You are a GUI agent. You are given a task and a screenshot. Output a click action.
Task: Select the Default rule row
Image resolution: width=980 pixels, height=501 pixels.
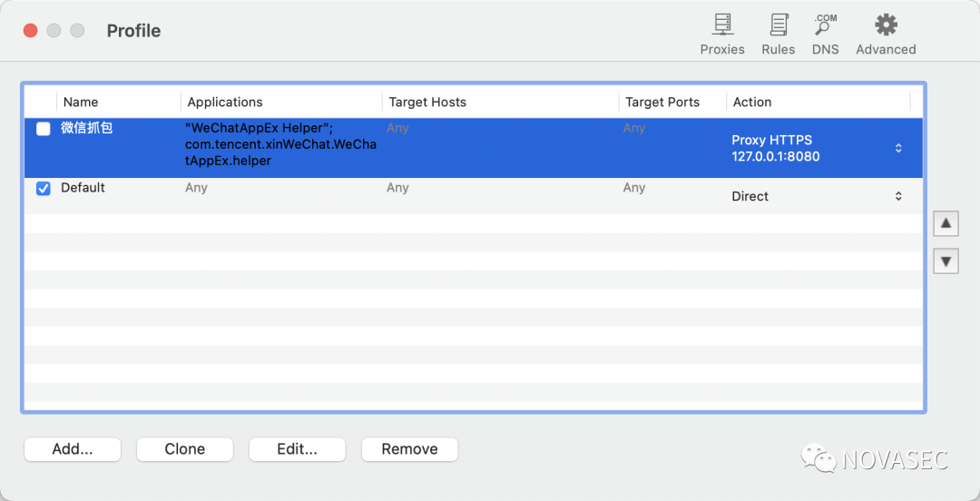[x=473, y=196]
